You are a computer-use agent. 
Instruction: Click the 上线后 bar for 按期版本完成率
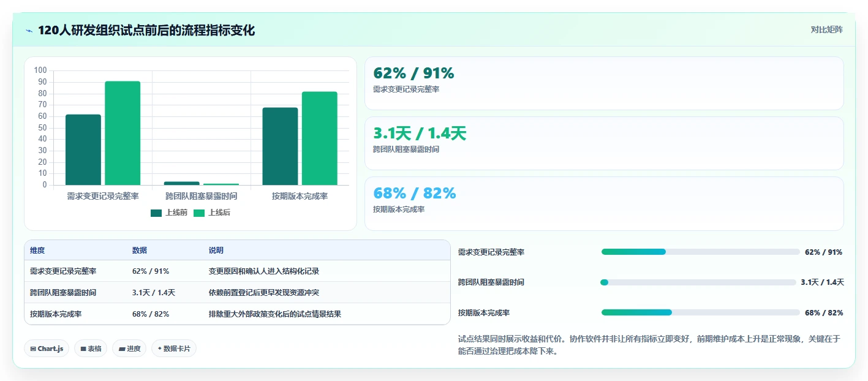click(319, 138)
